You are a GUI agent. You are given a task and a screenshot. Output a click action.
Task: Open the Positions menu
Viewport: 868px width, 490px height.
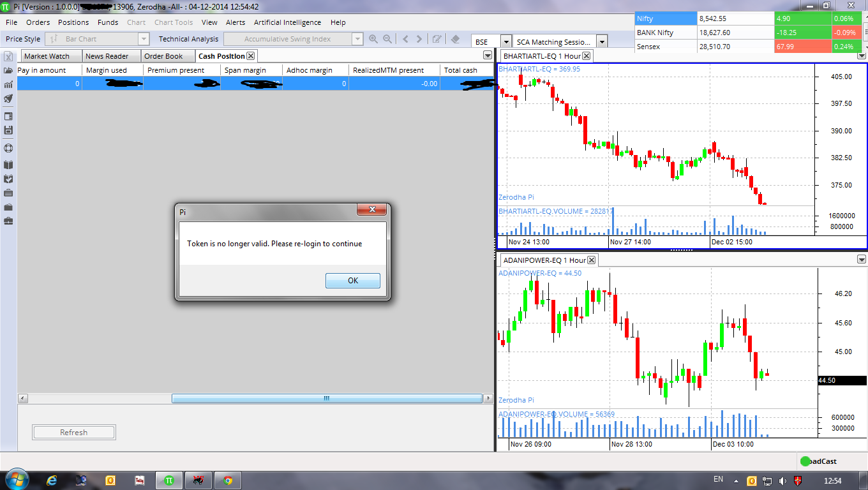coord(73,22)
